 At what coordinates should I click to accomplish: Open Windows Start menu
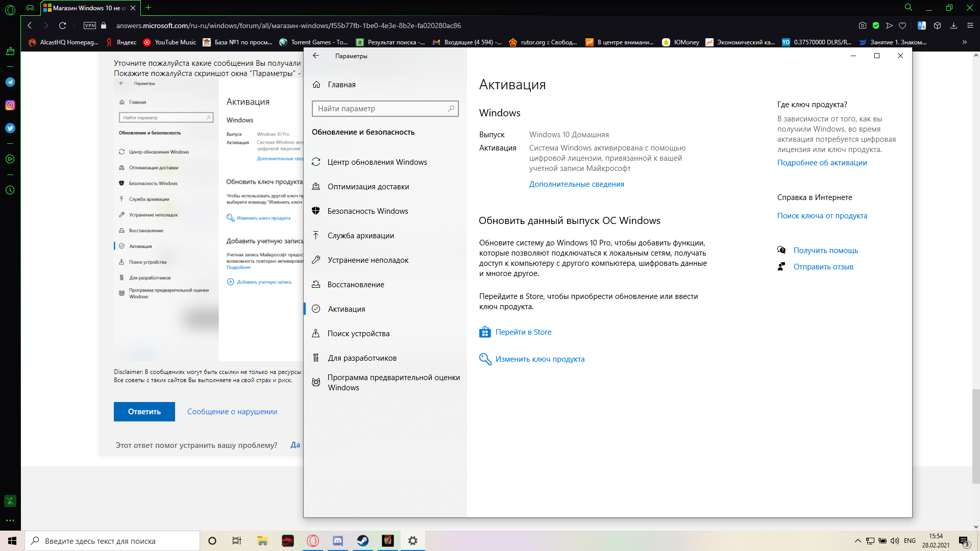[12, 541]
